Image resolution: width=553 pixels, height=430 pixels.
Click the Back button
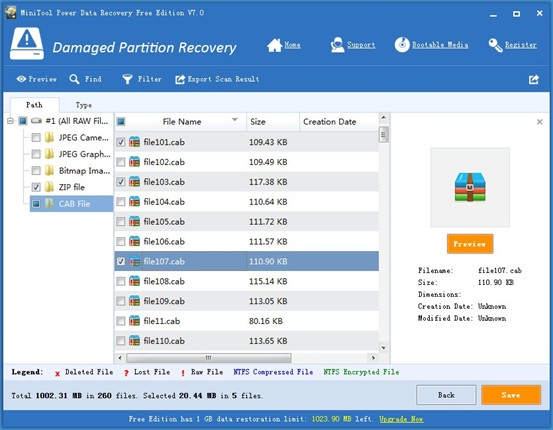coord(446,395)
